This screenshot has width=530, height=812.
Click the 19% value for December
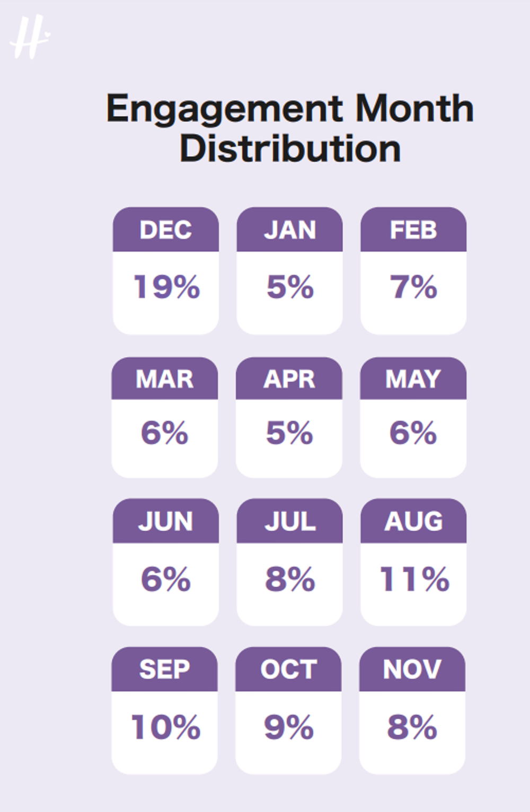click(x=166, y=287)
